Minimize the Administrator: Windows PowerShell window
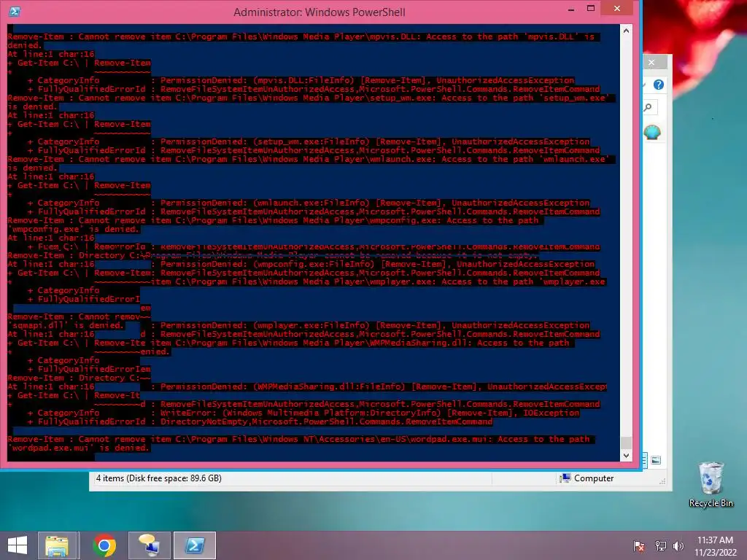The image size is (747, 560). pos(571,9)
